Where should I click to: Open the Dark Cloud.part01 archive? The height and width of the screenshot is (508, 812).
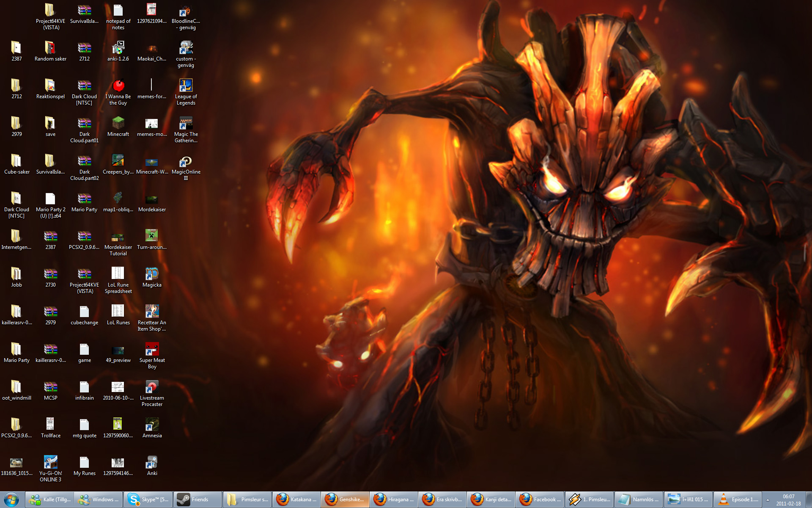pyautogui.click(x=84, y=129)
